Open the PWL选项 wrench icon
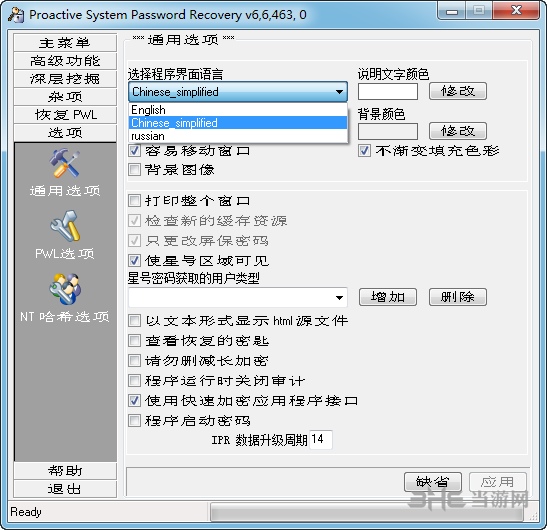Viewport: 547px width, 530px height. point(65,226)
